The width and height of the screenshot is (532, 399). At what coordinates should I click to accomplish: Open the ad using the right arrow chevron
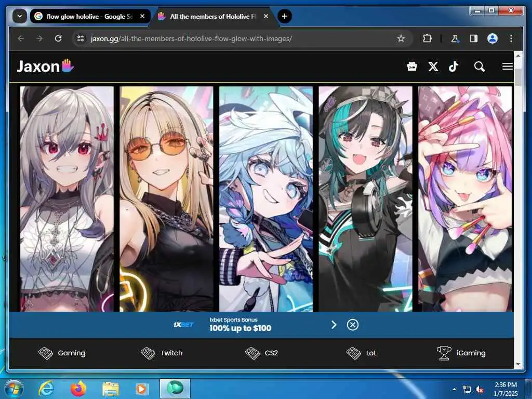coord(334,325)
